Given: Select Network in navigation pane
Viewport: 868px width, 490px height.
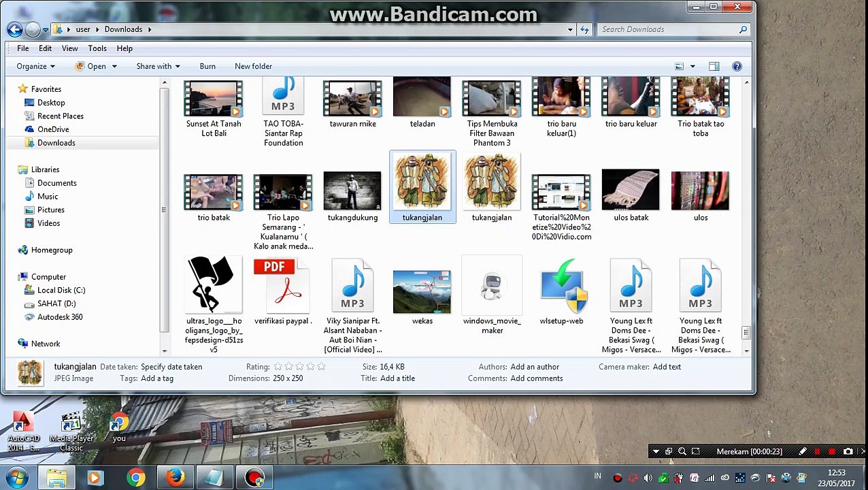Looking at the screenshot, I should (x=45, y=344).
